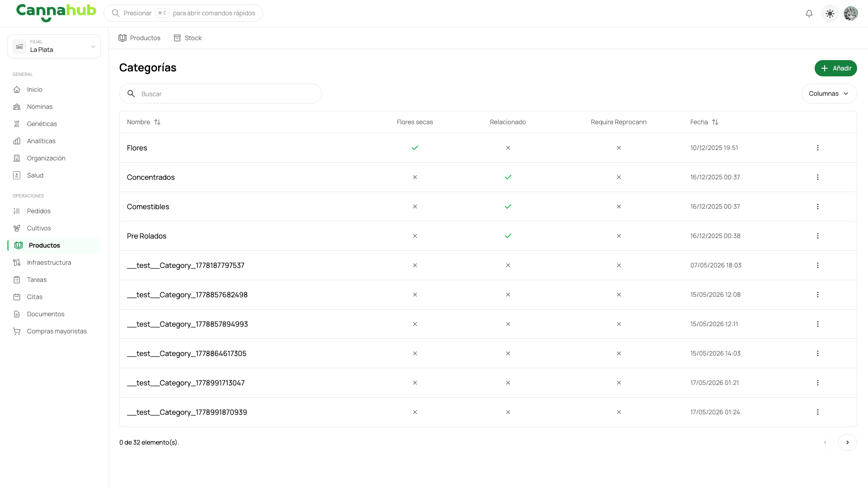Click the Relacionado checkmark for Pre Rolados
Screen dimensions: 868x488
click(508, 236)
